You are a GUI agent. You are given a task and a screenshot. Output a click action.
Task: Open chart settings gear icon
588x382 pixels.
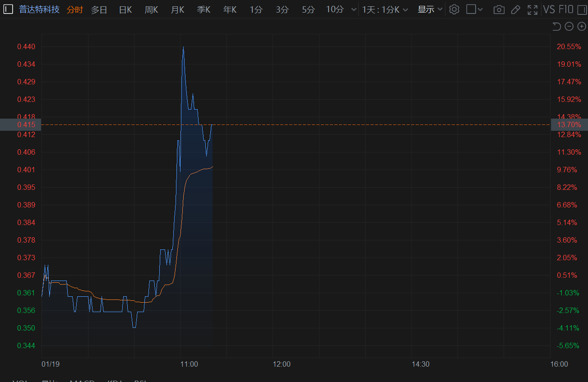point(454,9)
